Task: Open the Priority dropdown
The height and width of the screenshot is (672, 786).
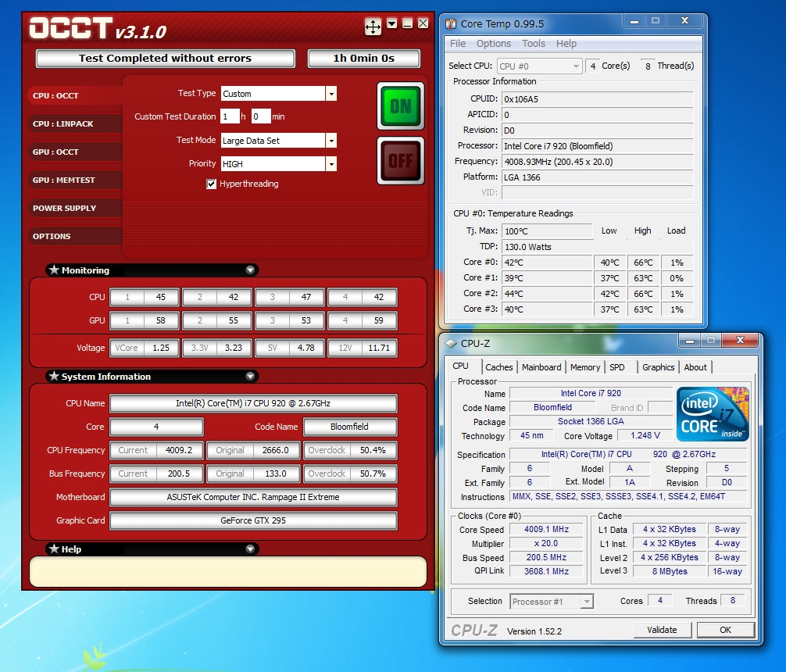Action: point(330,164)
